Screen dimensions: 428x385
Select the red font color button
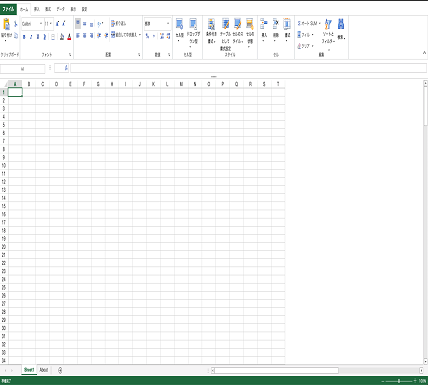(69, 37)
